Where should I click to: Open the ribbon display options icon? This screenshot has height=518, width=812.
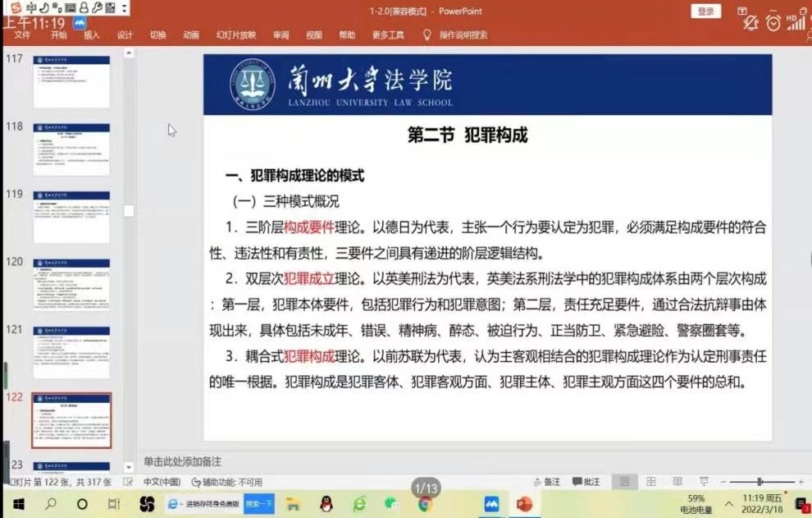pyautogui.click(x=742, y=11)
